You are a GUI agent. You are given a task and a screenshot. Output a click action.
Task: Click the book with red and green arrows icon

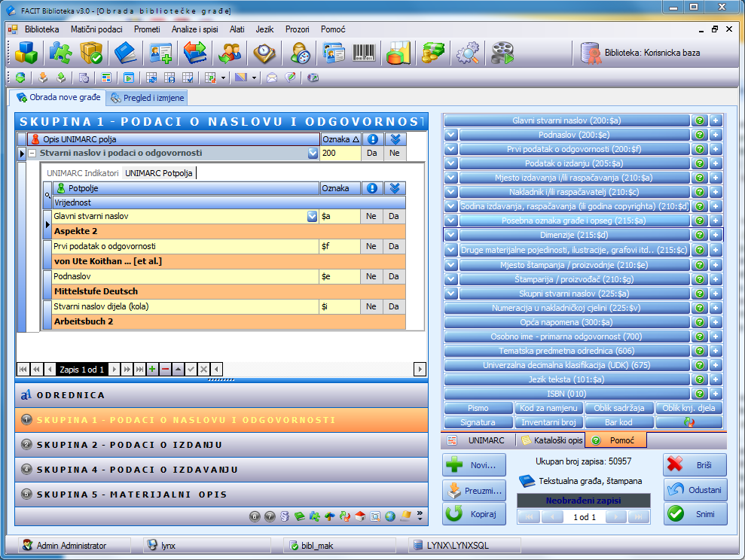(x=195, y=53)
